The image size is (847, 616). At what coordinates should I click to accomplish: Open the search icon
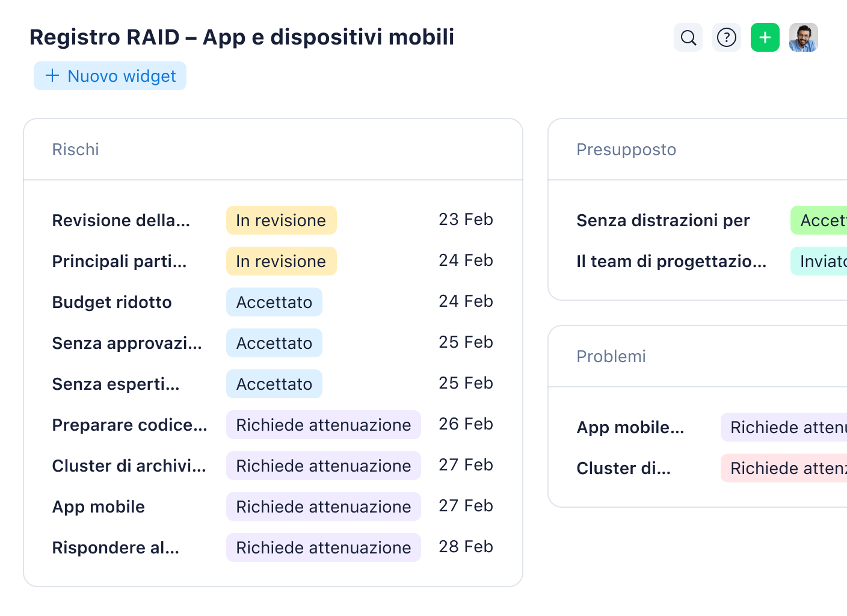coord(688,37)
